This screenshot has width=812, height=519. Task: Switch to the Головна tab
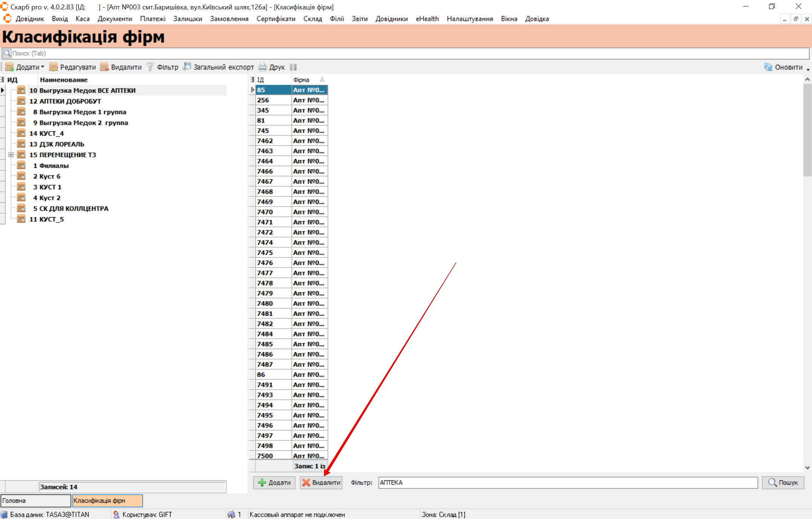36,501
